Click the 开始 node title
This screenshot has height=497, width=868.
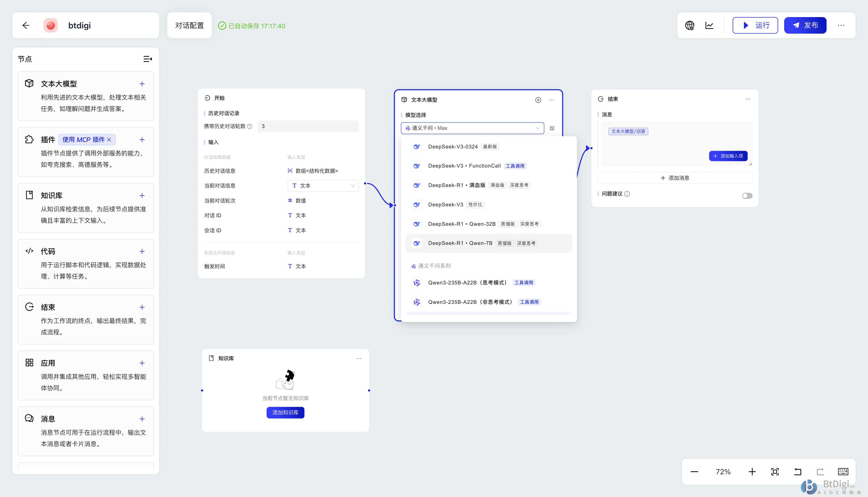219,98
